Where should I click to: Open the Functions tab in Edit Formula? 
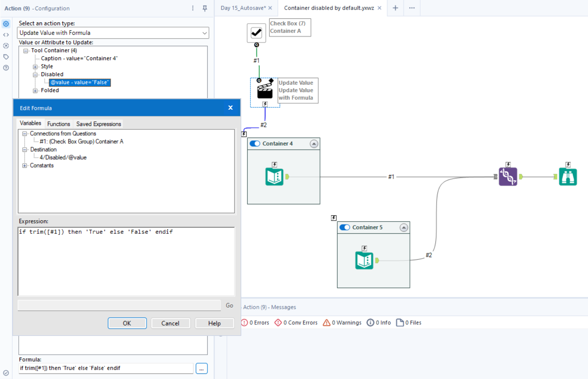coord(58,124)
